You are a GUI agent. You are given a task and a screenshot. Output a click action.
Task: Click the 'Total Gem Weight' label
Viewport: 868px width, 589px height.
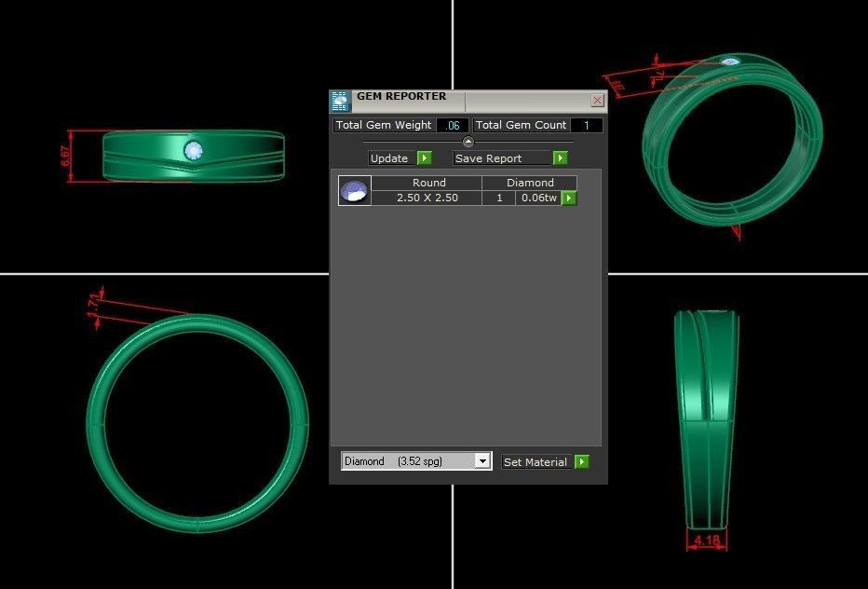383,125
